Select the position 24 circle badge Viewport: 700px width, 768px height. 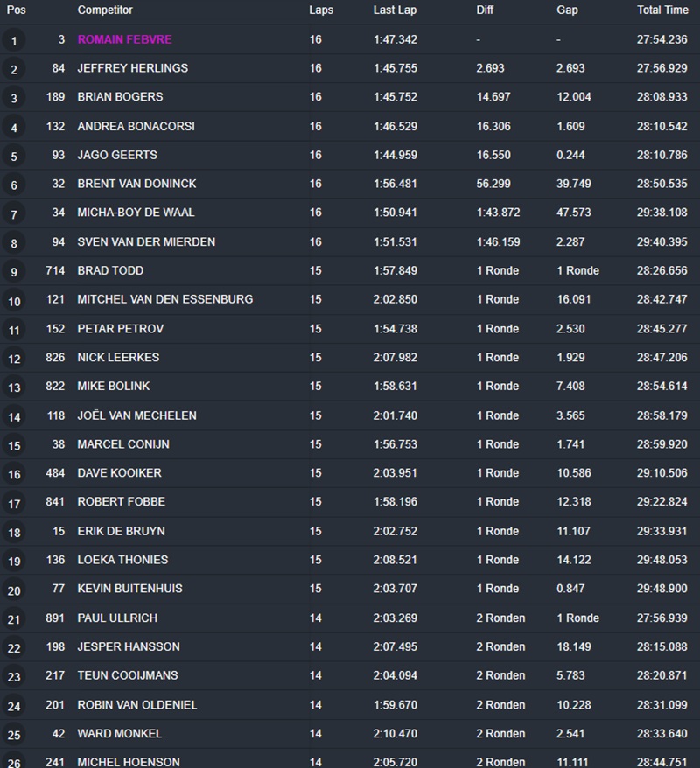(x=14, y=706)
